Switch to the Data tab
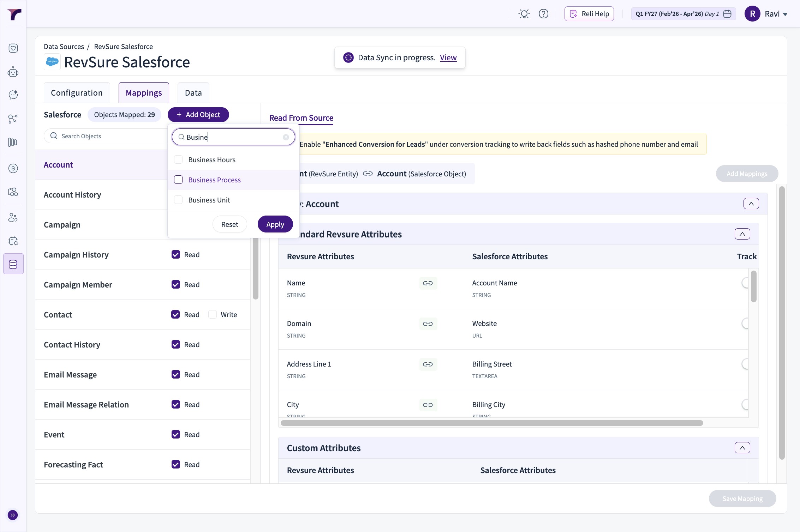 click(193, 93)
